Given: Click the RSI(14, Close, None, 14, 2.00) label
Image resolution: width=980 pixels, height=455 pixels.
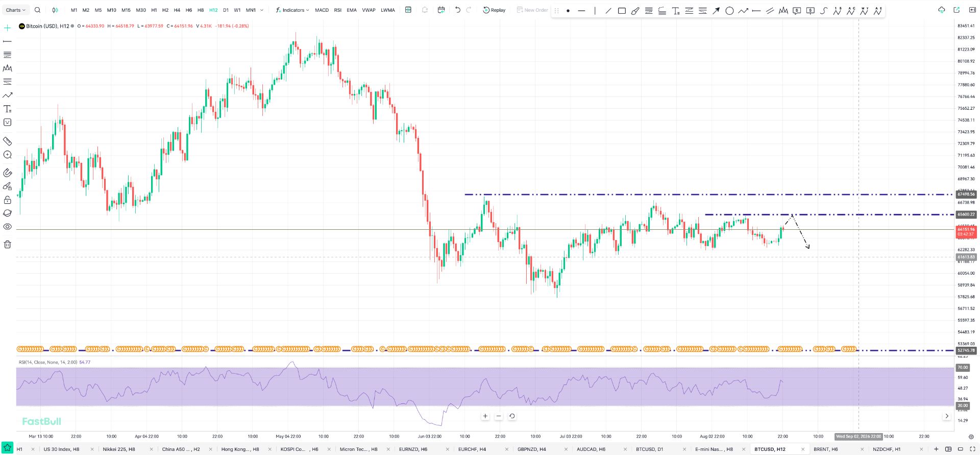Looking at the screenshot, I should [x=48, y=362].
